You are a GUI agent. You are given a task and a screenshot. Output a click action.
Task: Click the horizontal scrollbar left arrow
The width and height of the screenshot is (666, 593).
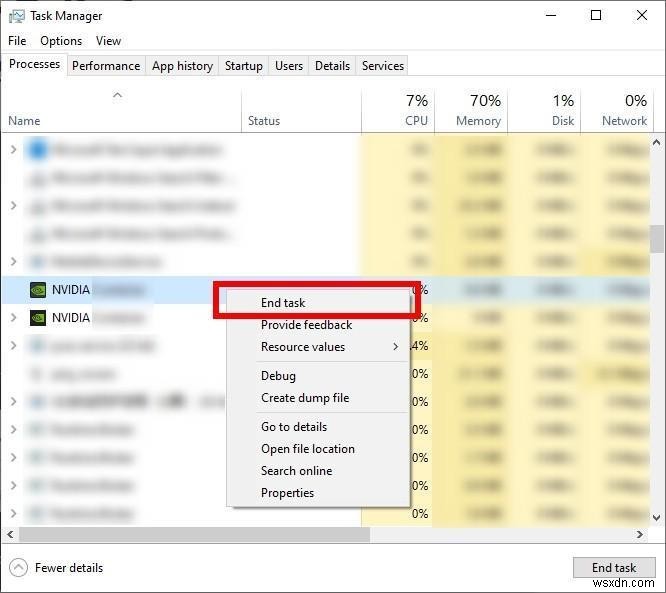(x=10, y=534)
